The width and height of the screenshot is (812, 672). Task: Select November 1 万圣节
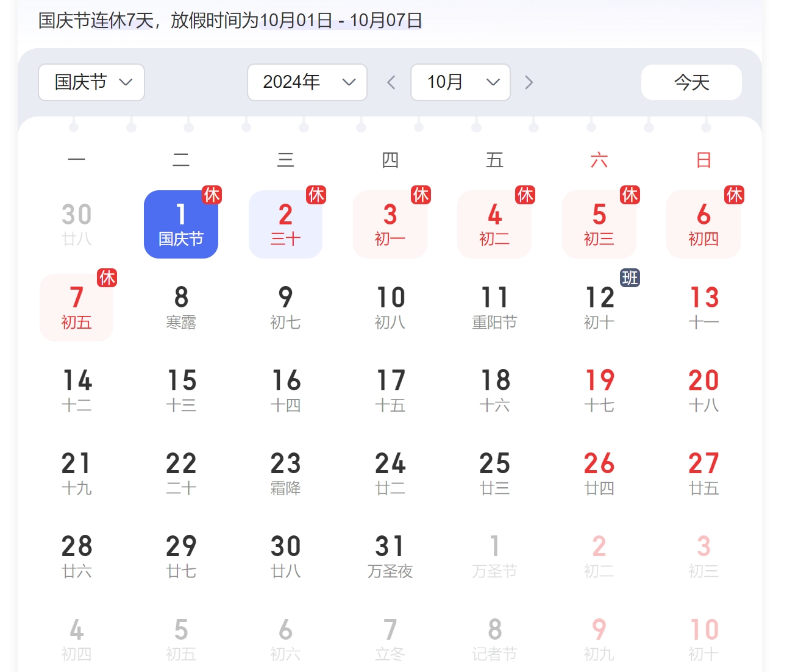click(x=495, y=556)
